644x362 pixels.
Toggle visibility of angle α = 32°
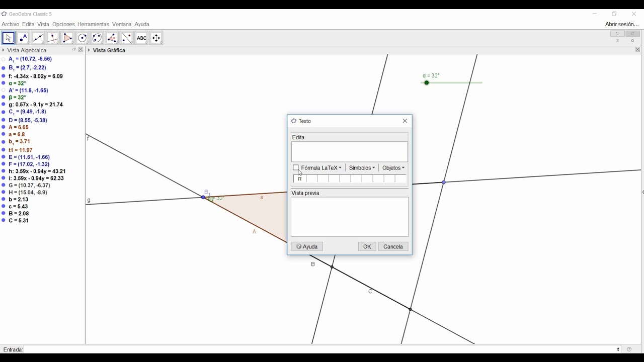(x=4, y=83)
